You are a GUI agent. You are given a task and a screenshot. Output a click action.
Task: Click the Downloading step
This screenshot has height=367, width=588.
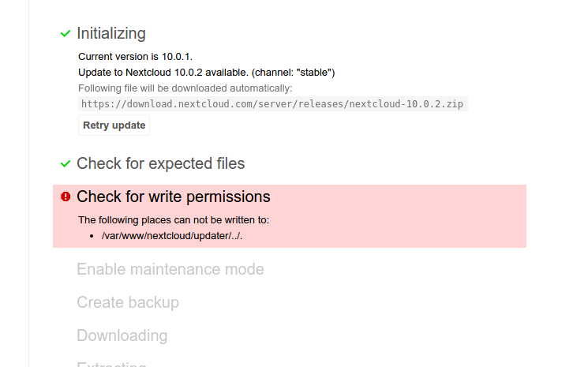[122, 335]
